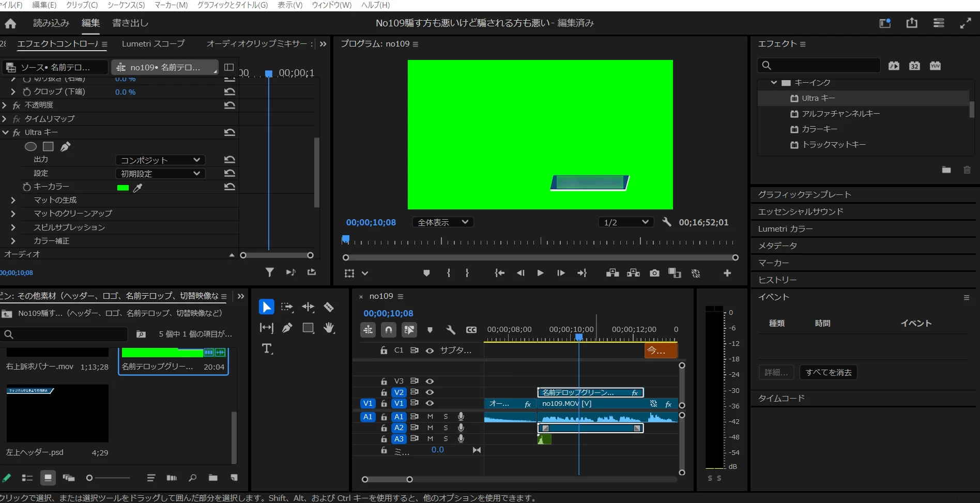980x503 pixels.
Task: Expand the カラー補正 section
Action: tap(13, 241)
